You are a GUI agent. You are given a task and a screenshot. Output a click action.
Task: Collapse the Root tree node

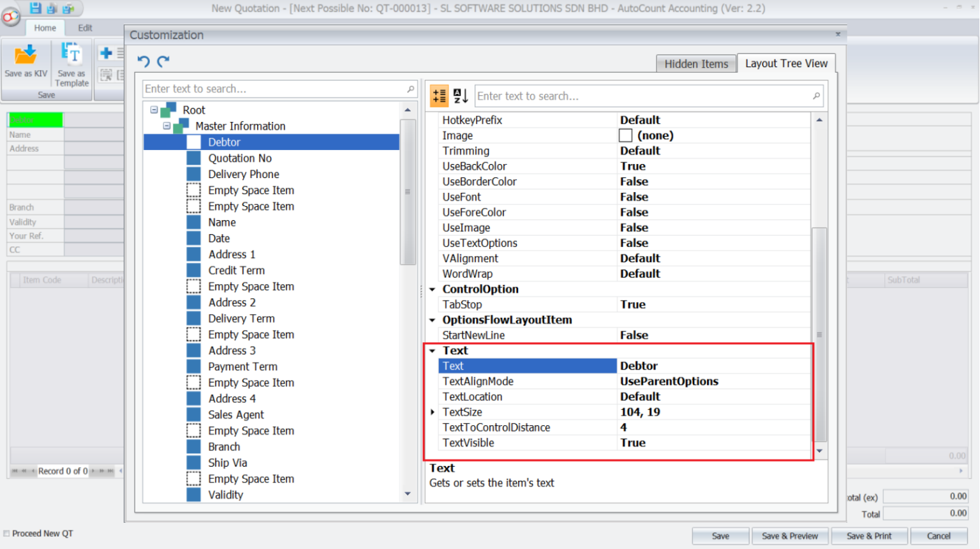click(x=154, y=110)
